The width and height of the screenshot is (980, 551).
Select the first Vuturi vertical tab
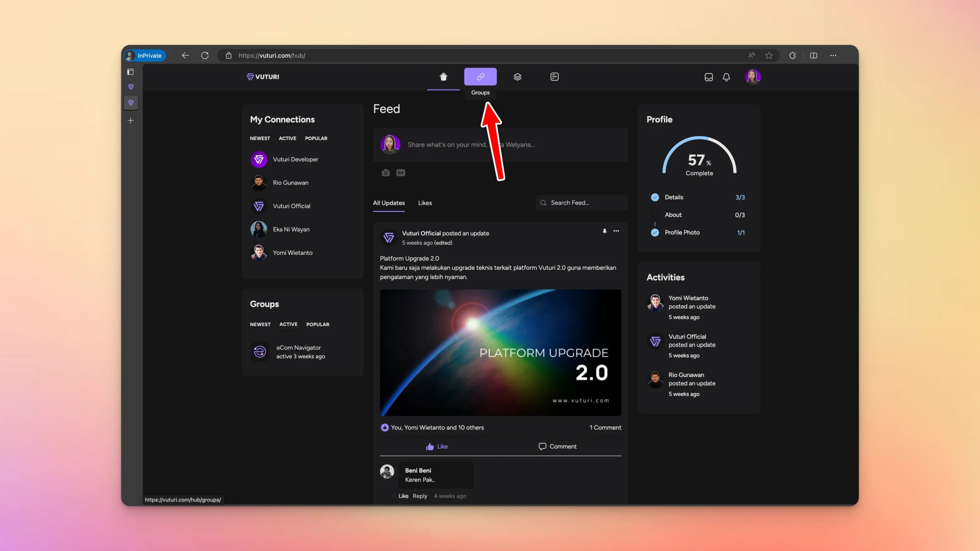click(x=131, y=87)
